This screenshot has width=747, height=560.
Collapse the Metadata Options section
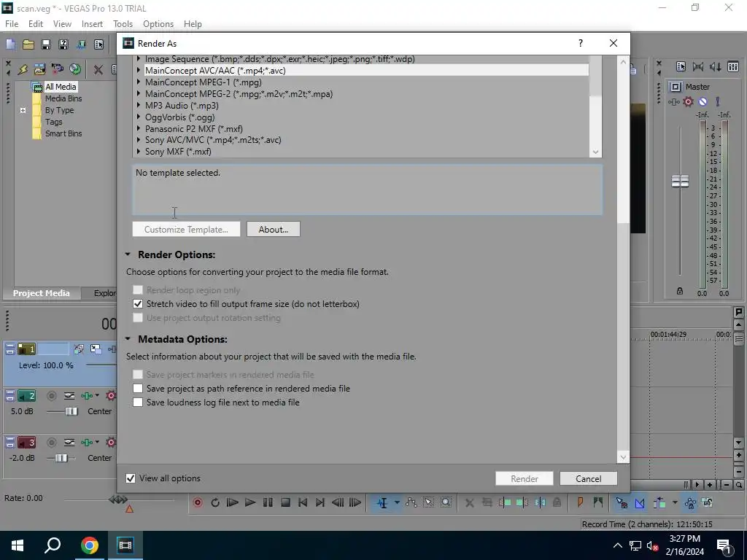(128, 339)
